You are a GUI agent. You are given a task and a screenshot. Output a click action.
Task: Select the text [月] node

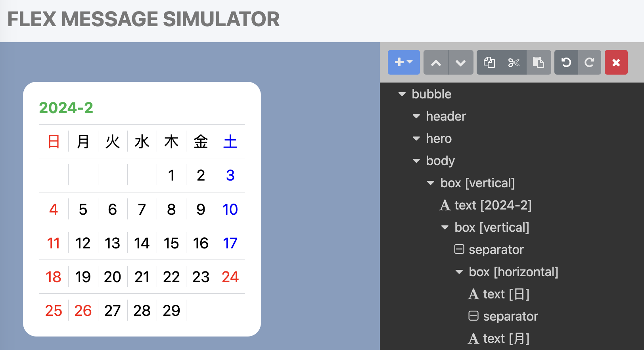pyautogui.click(x=506, y=338)
